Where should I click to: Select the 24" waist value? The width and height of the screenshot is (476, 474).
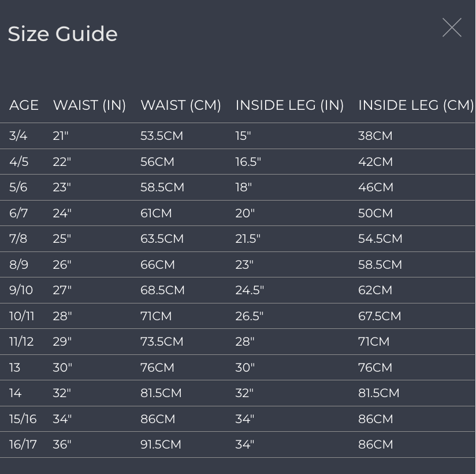[x=62, y=213]
